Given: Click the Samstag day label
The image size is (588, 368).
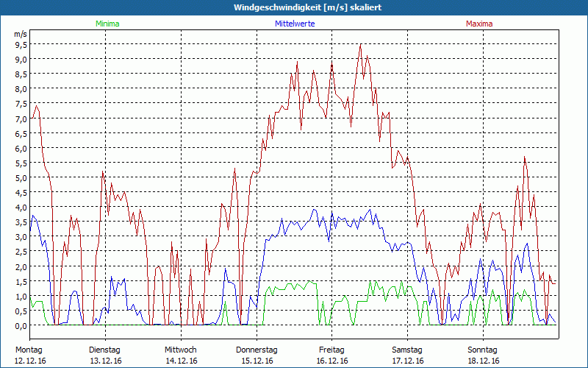Looking at the screenshot, I should click(407, 350).
